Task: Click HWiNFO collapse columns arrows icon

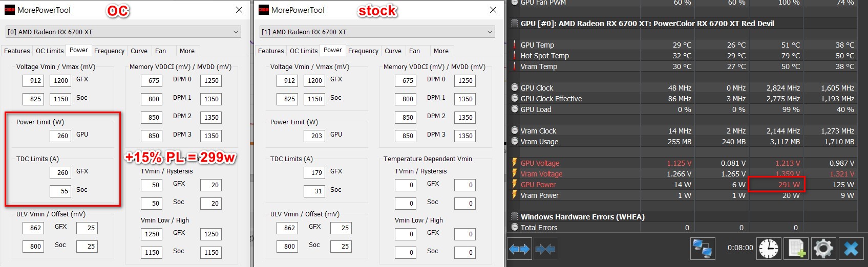Action: pos(545,249)
